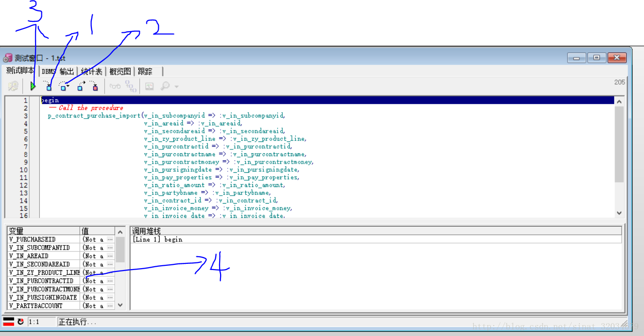This screenshot has height=336, width=644.
Task: Open the 概览图 tab
Action: coord(120,72)
